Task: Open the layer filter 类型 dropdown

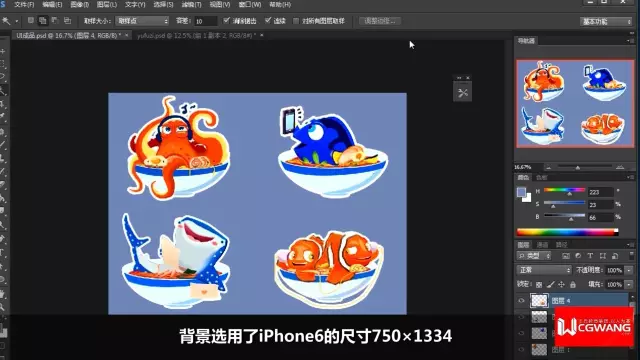Action: pyautogui.click(x=534, y=256)
